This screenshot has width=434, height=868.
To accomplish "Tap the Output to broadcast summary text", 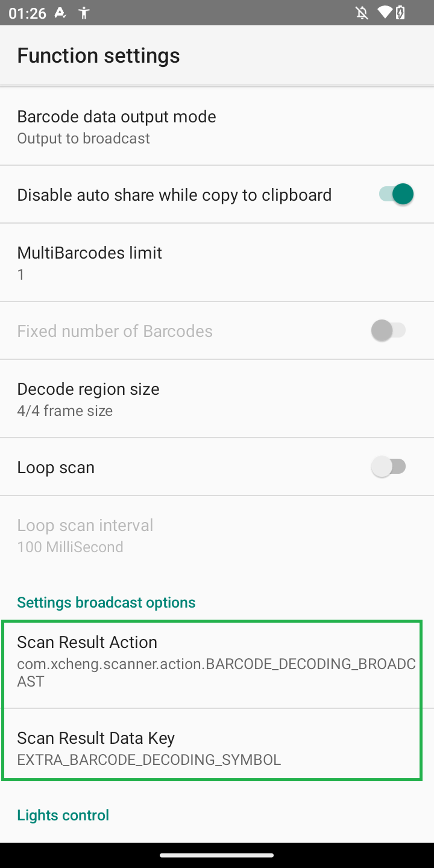I will click(83, 138).
